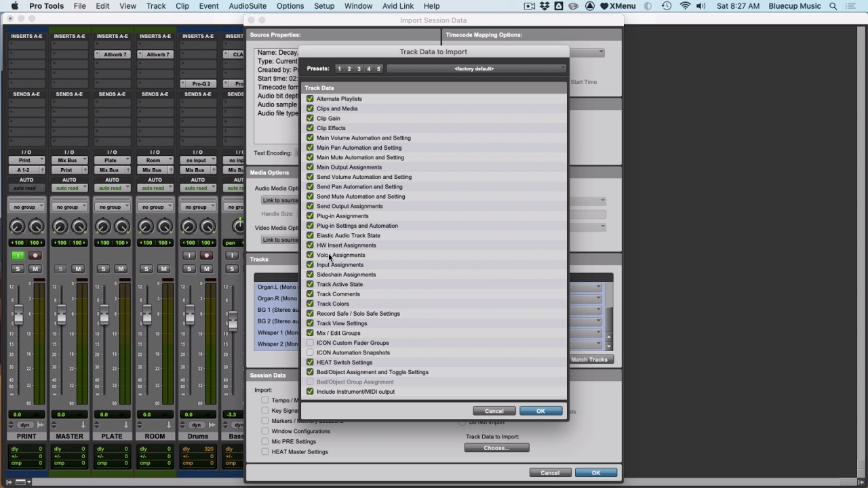Click the left pan knob on PRINT track
Screen dimensions: 868x488
(17, 227)
